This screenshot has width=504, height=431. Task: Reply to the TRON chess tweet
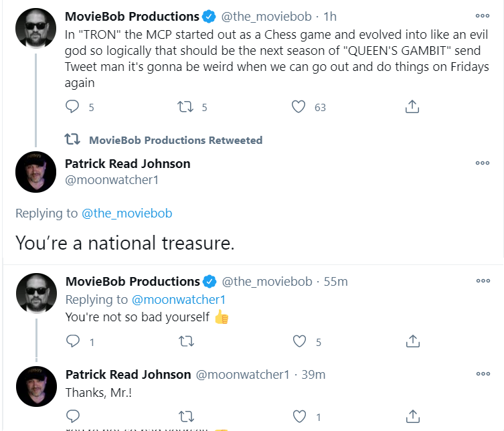pos(72,106)
